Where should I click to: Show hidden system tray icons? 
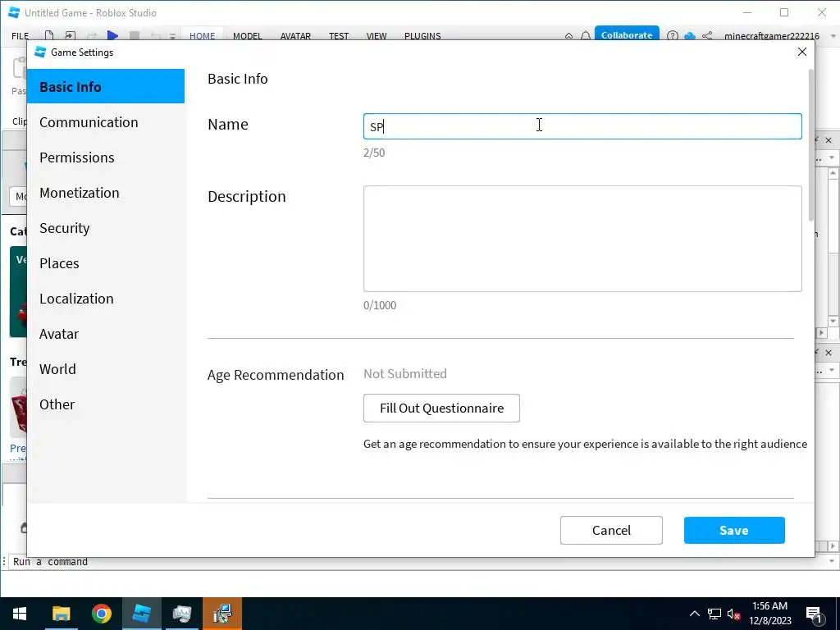[694, 614]
